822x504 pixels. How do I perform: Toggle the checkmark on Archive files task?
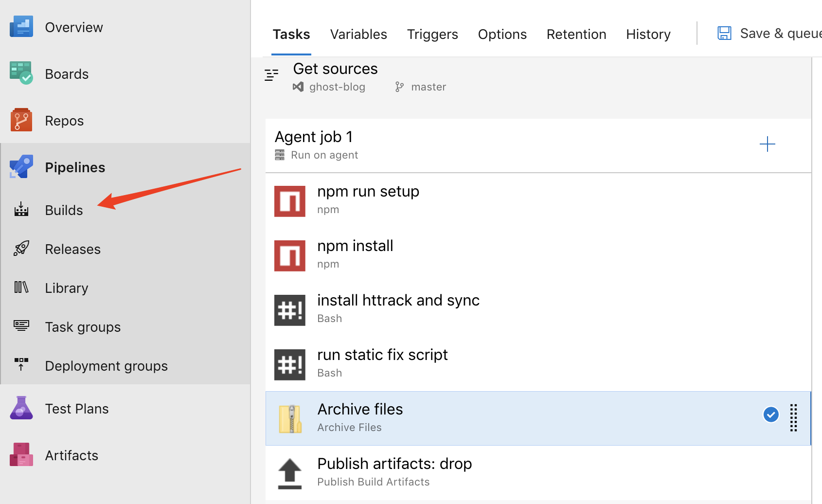pyautogui.click(x=771, y=414)
